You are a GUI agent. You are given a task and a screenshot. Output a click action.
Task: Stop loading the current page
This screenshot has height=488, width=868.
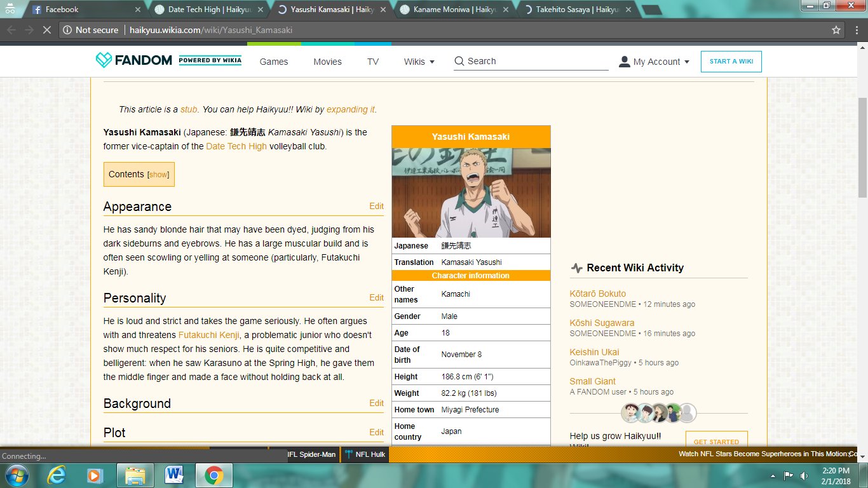46,30
